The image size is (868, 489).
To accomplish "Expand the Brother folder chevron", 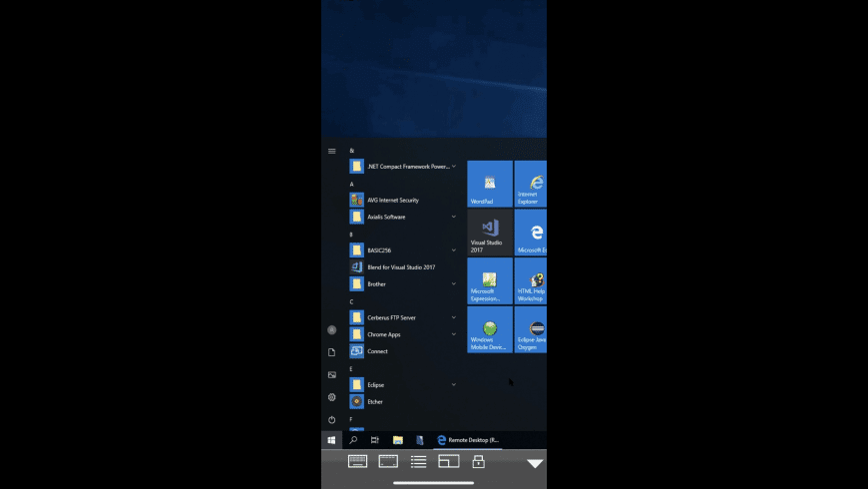I will pos(453,284).
